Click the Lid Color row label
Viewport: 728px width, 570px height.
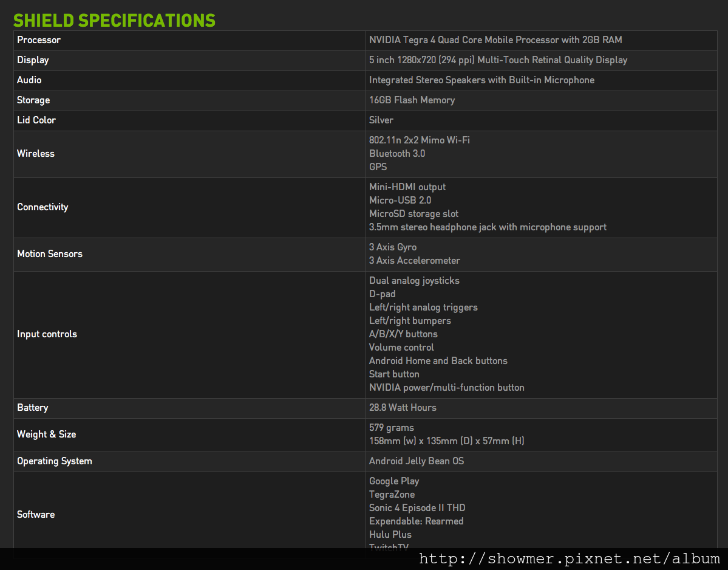pos(36,120)
